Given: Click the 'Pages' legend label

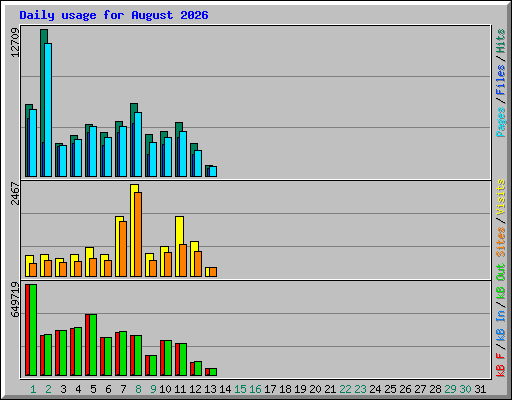Looking at the screenshot, I should pyautogui.click(x=500, y=122).
